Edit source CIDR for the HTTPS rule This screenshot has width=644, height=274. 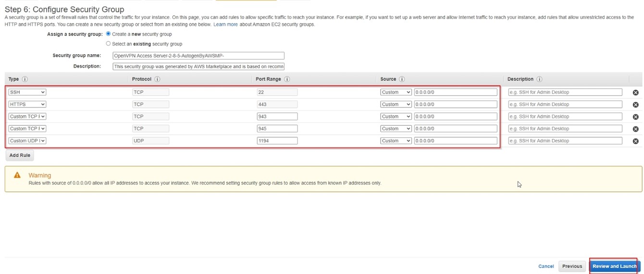[456, 104]
